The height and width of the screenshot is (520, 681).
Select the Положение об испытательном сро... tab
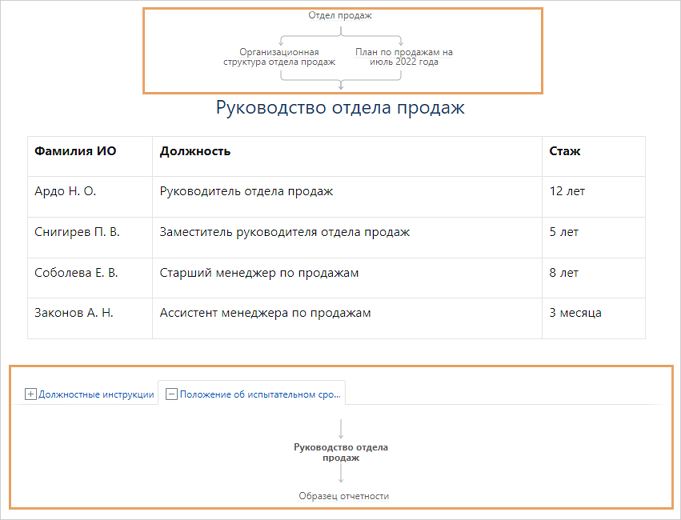(x=260, y=395)
